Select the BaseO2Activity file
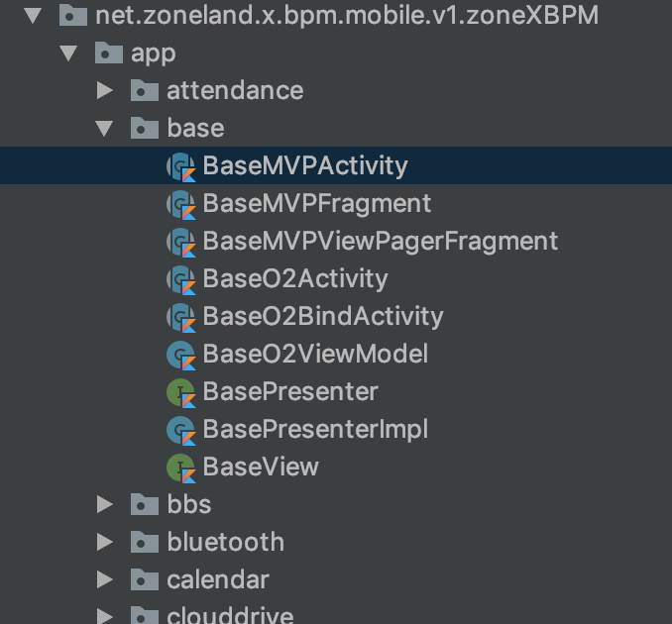This screenshot has width=672, height=624. 295,278
